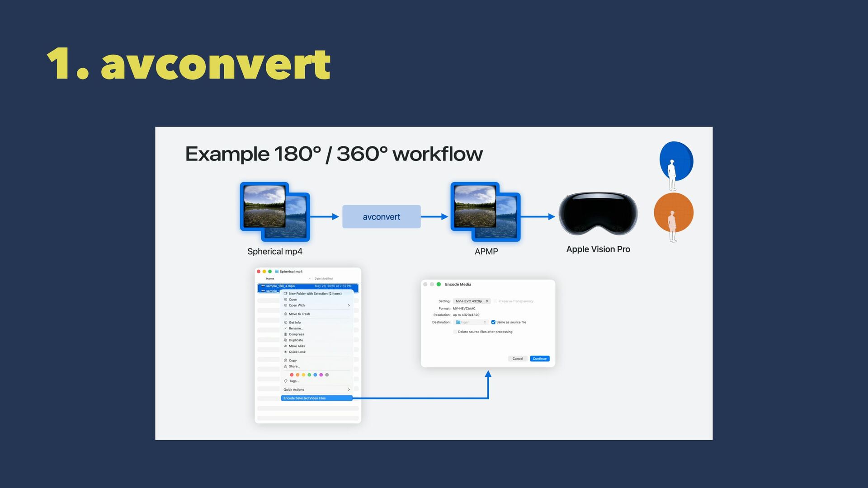Click the Spherical mp4 thumbnail image
This screenshot has height=488, width=868.
point(275,212)
